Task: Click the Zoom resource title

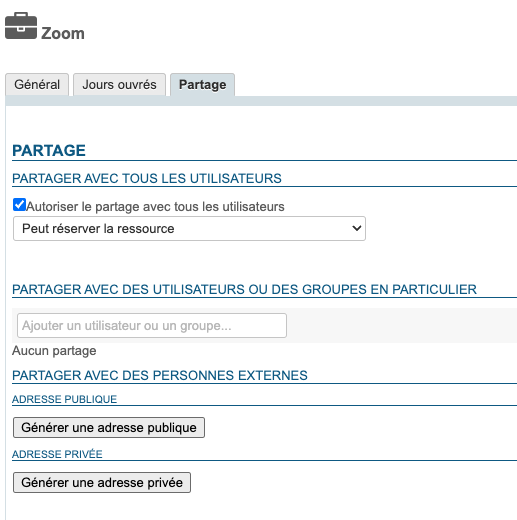Action: [x=63, y=34]
